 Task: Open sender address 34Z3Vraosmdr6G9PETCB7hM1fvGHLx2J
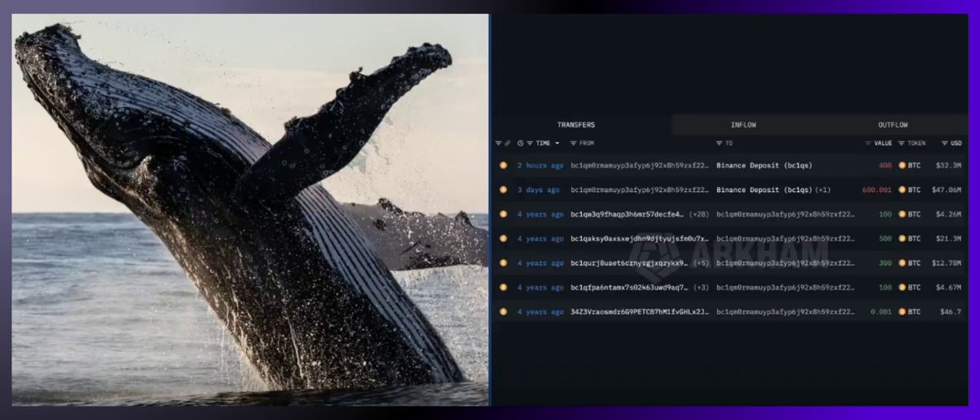coord(639,311)
